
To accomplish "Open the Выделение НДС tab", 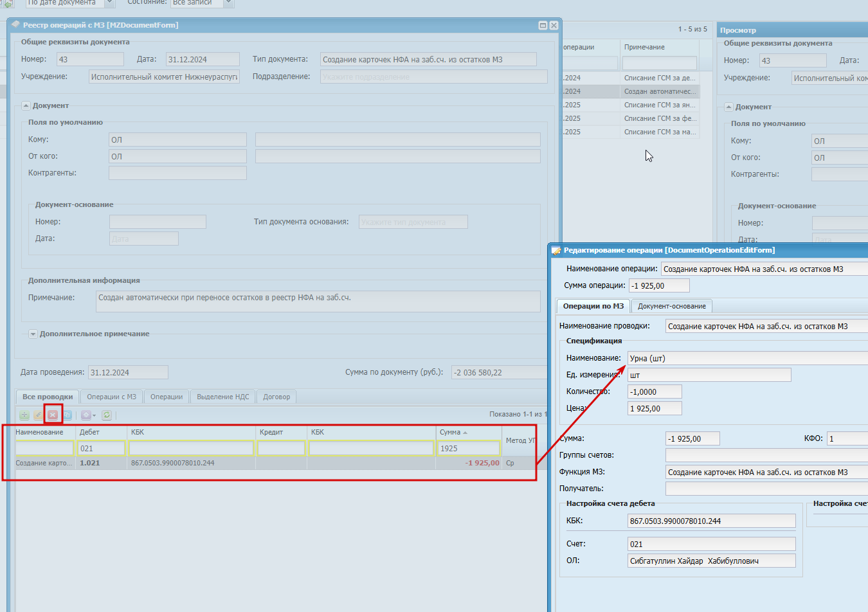I will point(223,397).
